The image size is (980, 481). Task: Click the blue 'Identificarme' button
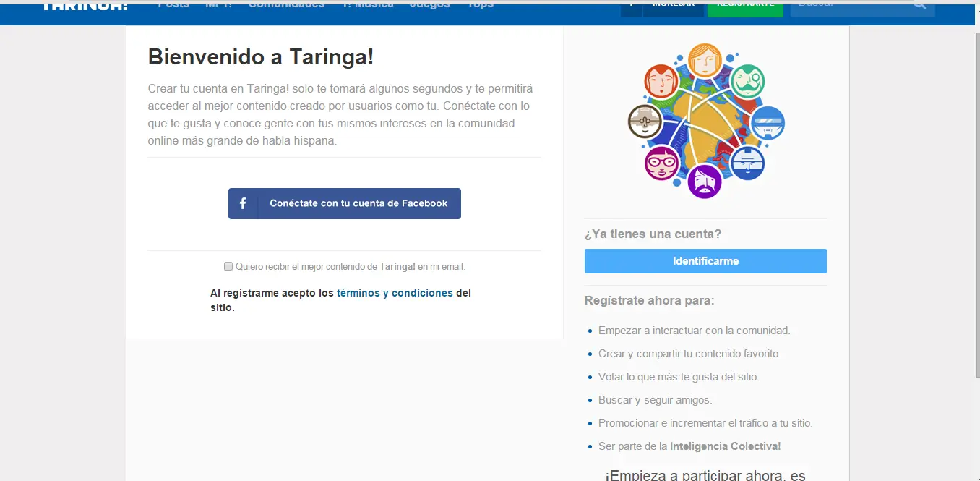[705, 261]
